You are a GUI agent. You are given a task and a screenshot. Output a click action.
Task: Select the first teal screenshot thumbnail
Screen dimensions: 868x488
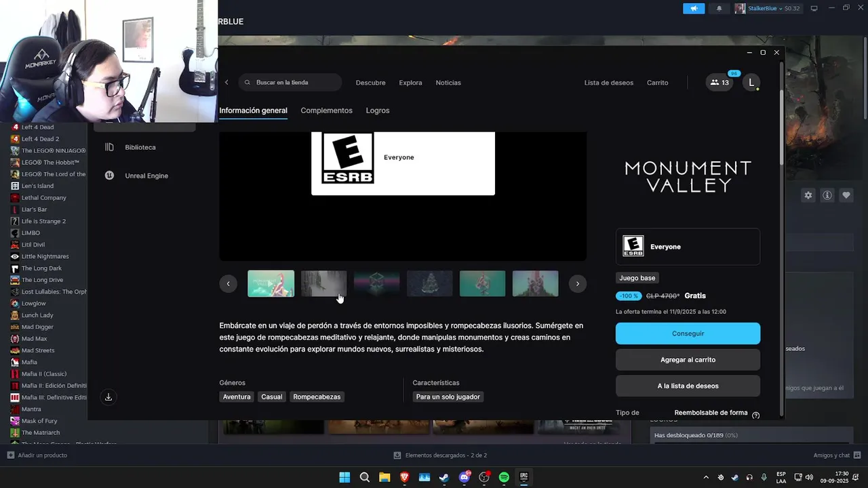[271, 284]
